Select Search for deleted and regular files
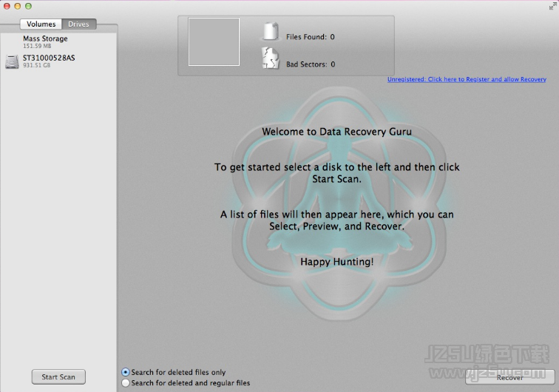 pyautogui.click(x=126, y=383)
